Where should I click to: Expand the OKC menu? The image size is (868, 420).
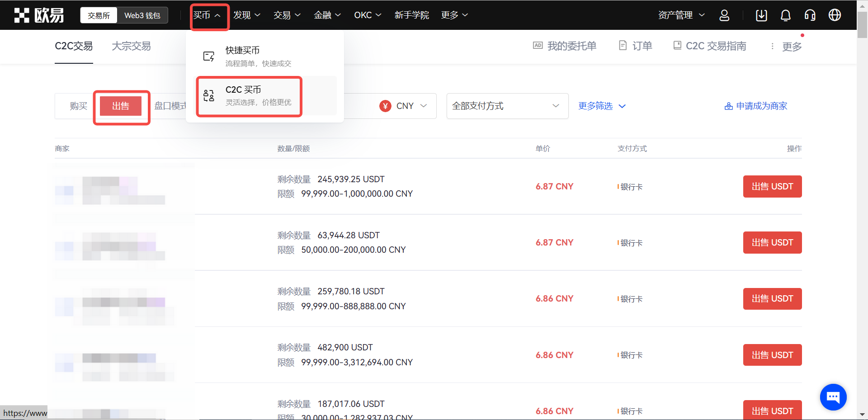(368, 15)
